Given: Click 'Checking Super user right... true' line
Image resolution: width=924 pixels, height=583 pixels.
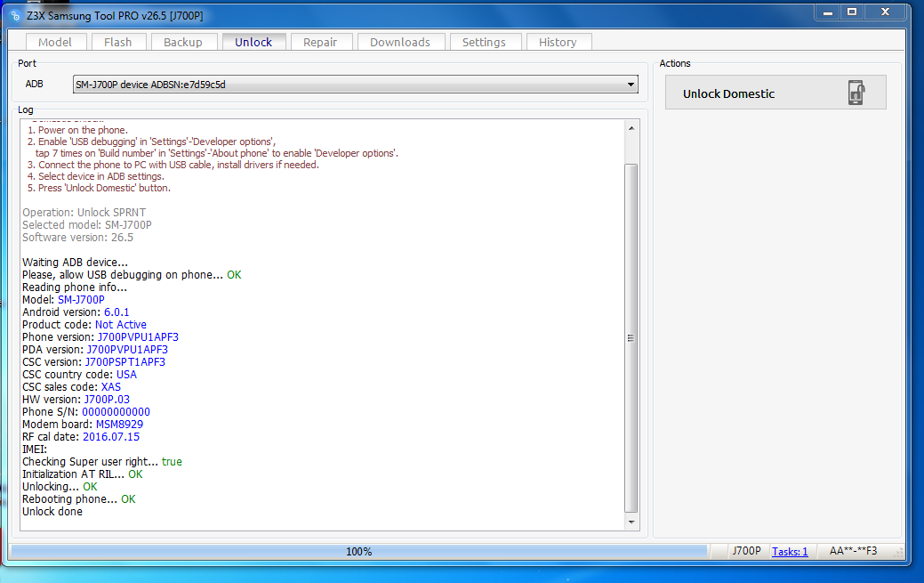Looking at the screenshot, I should (102, 461).
